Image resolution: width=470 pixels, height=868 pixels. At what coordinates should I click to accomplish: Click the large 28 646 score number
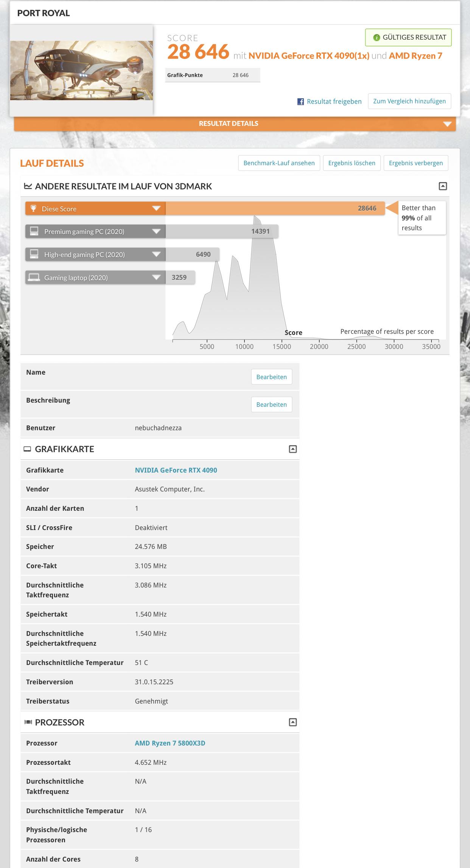tap(198, 52)
